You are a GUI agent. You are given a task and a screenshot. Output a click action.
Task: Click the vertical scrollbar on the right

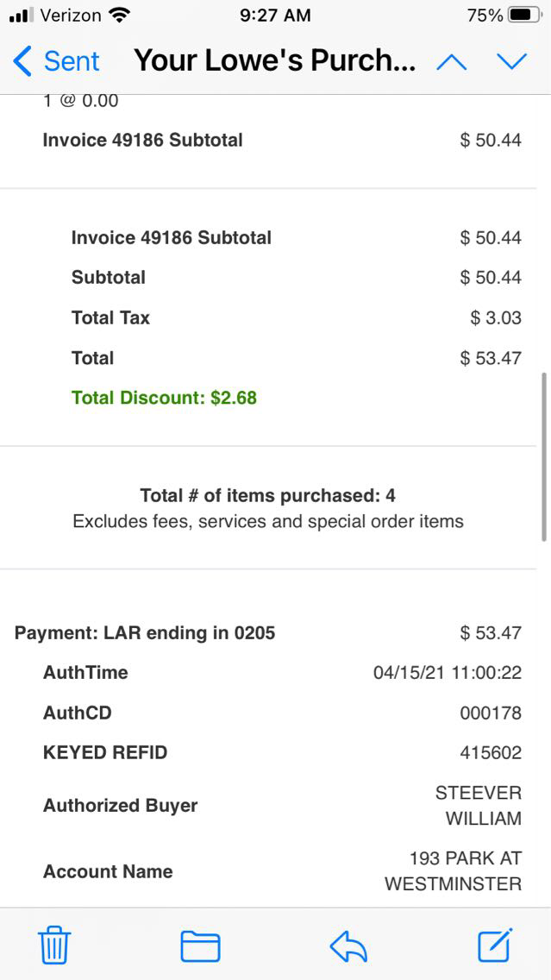coord(543,457)
